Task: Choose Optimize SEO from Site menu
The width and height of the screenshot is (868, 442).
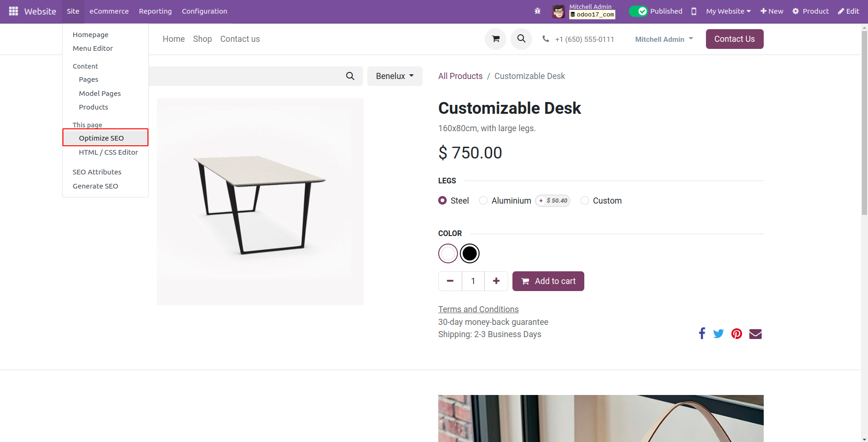Action: pyautogui.click(x=101, y=138)
